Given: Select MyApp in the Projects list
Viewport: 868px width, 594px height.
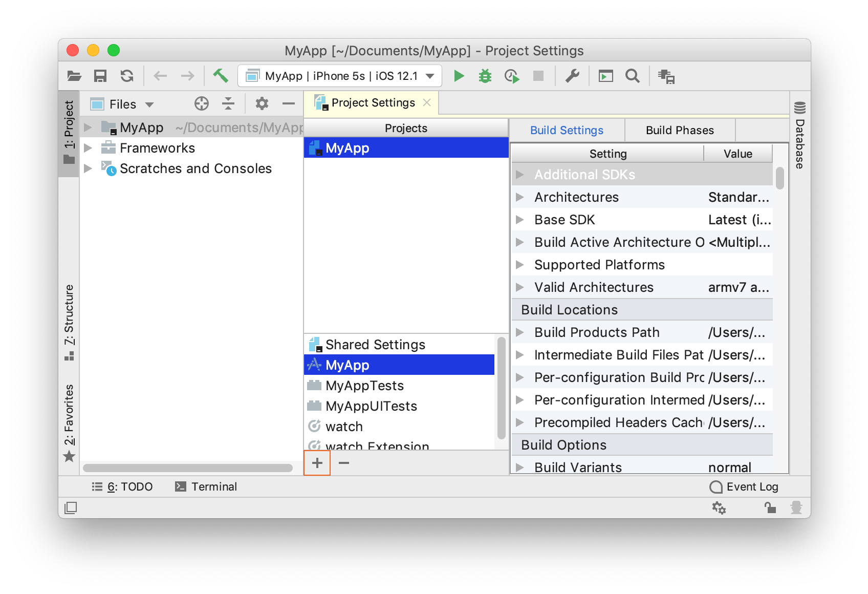Looking at the screenshot, I should [406, 148].
